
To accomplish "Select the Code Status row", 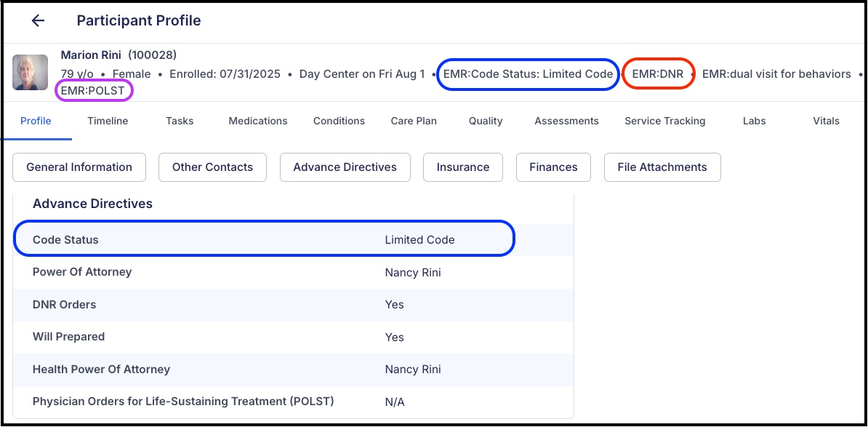I will pos(294,240).
